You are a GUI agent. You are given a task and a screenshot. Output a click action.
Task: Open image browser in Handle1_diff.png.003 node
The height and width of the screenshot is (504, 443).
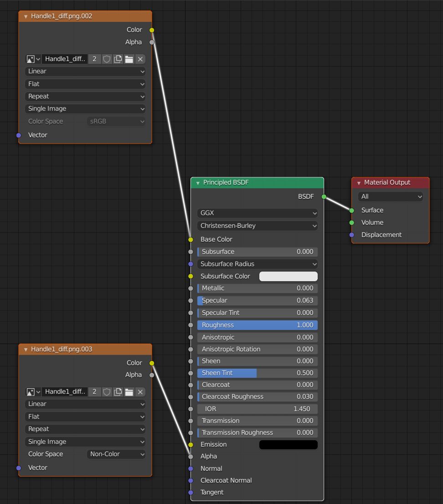(x=33, y=392)
